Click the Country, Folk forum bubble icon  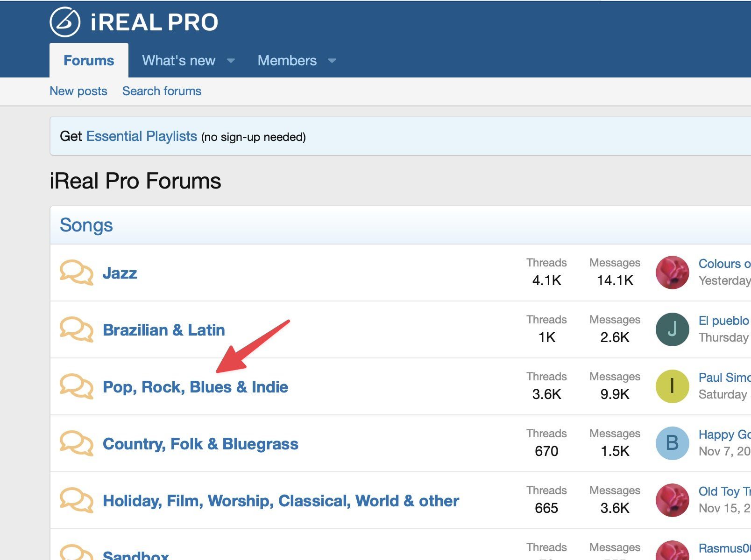pyautogui.click(x=76, y=443)
